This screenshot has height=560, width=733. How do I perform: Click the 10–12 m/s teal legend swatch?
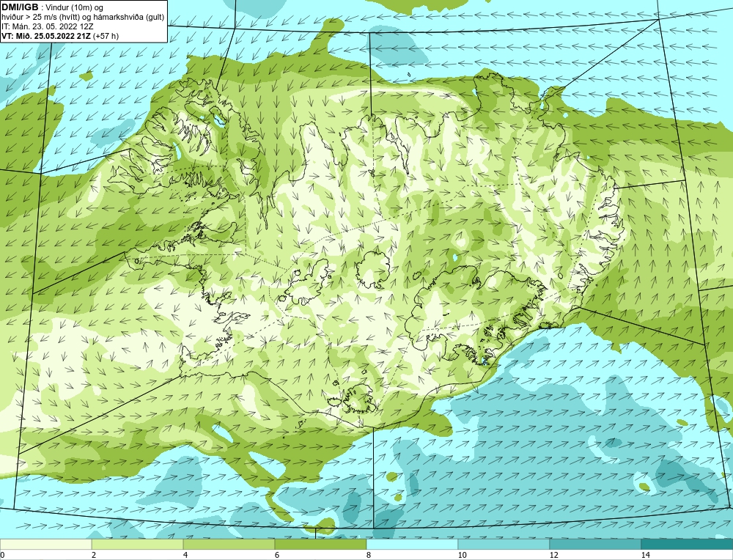point(504,544)
